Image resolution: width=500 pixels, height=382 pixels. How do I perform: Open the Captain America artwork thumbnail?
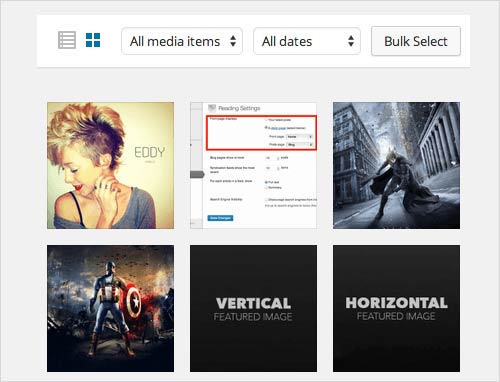[110, 308]
